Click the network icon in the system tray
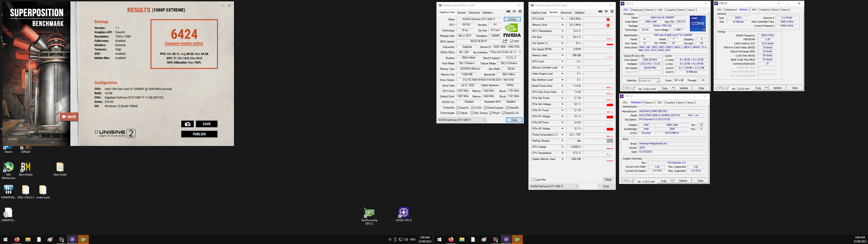Image resolution: width=868 pixels, height=244 pixels. tap(401, 240)
